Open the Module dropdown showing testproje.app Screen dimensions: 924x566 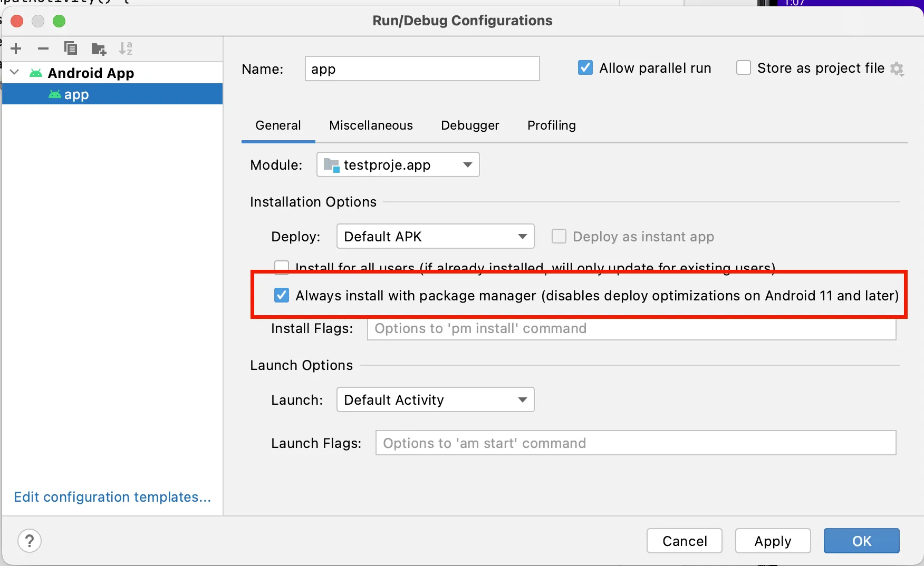coord(398,165)
